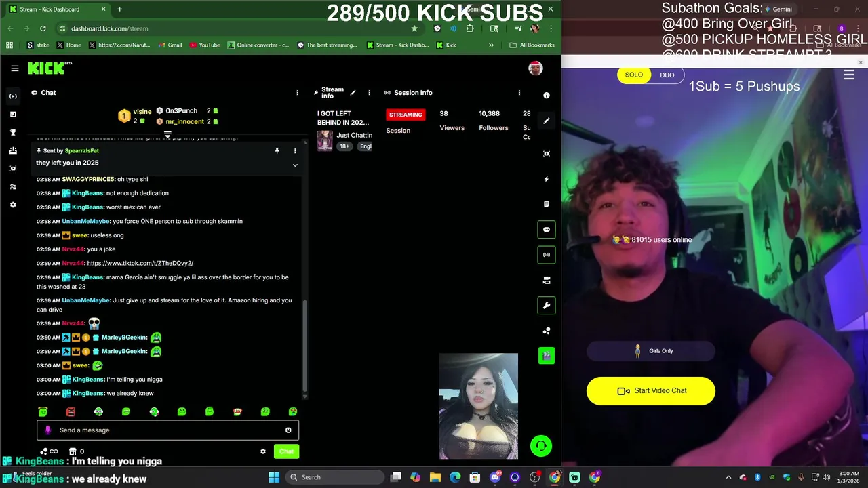Collapse pinned message chevron

(295, 165)
